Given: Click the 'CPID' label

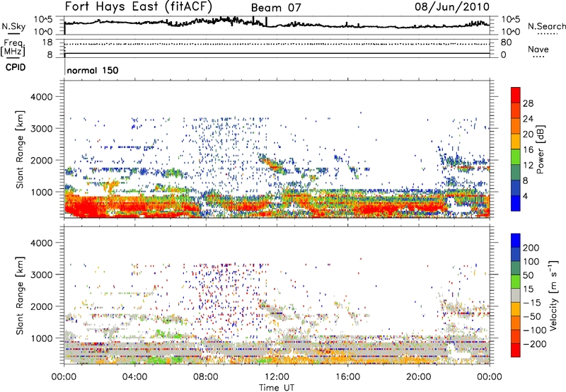Looking at the screenshot, I should tap(16, 67).
